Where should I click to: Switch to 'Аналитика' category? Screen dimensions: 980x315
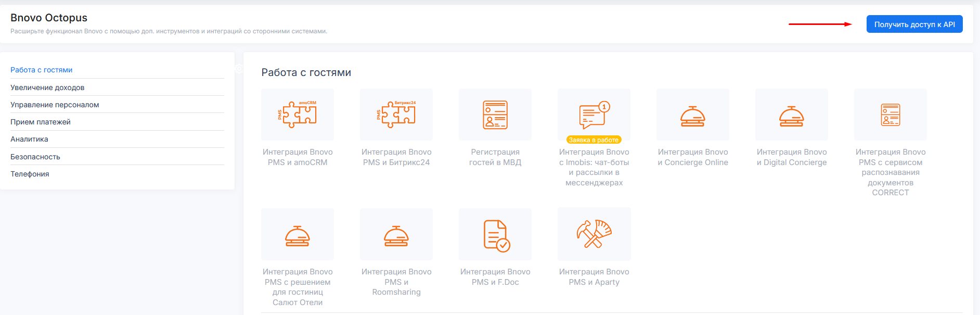[x=29, y=139]
